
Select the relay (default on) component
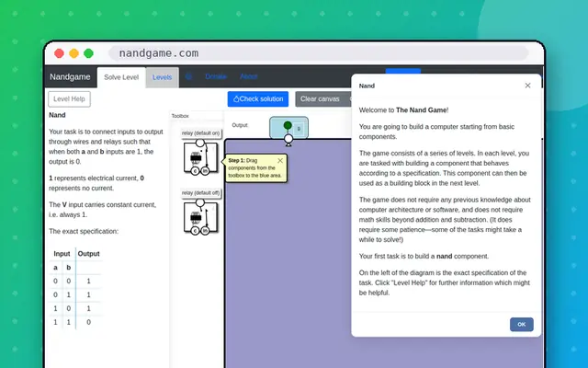200,157
